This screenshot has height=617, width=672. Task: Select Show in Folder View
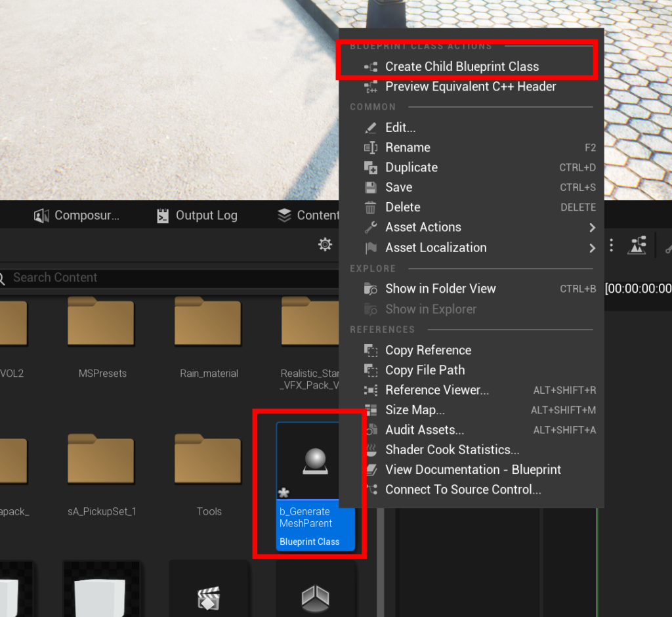tap(471, 289)
